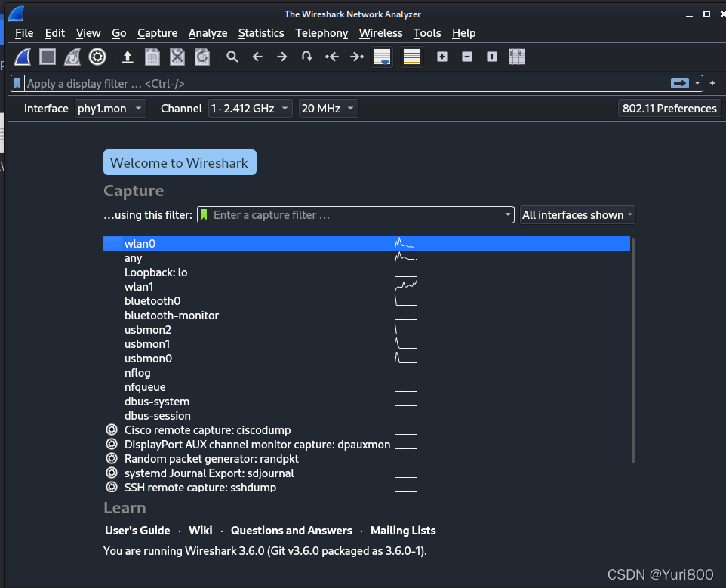
Task: Open the 20 MHz channel width dropdown
Action: click(328, 109)
